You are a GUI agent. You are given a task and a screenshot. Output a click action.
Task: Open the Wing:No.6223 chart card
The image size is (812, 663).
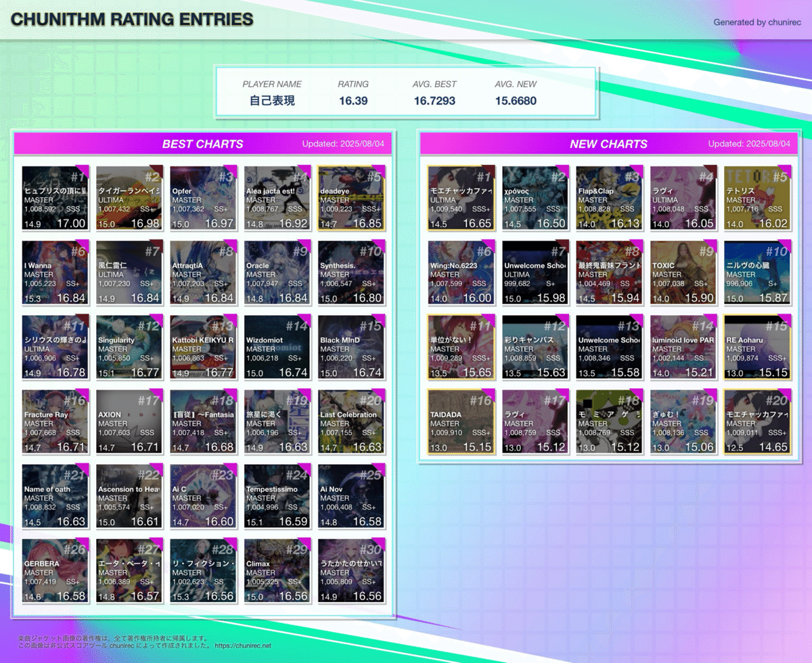(461, 273)
